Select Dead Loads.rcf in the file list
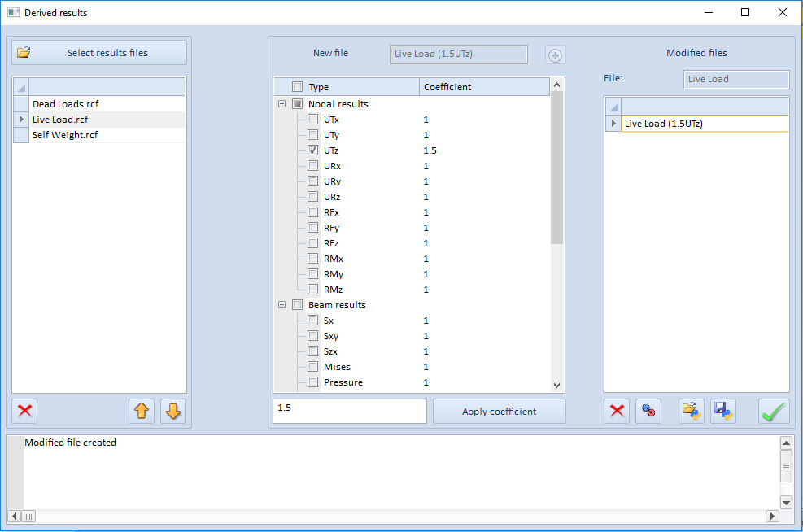The height and width of the screenshot is (532, 803). click(x=65, y=104)
